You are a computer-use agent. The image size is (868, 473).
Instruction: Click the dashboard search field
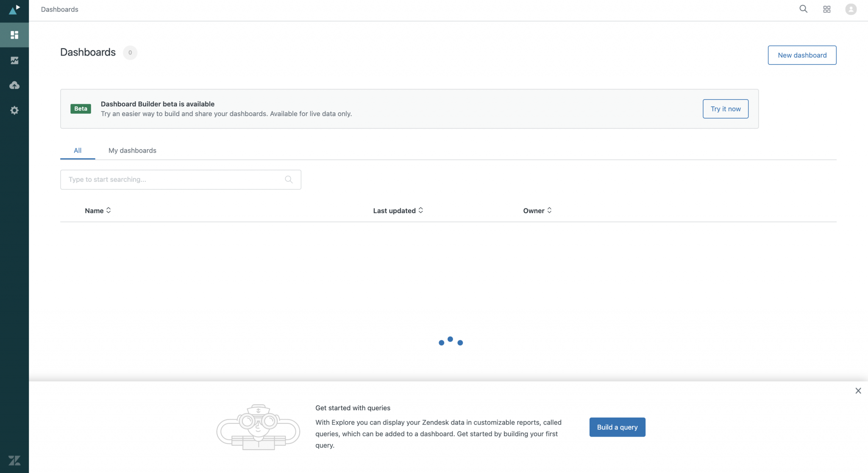(x=170, y=179)
